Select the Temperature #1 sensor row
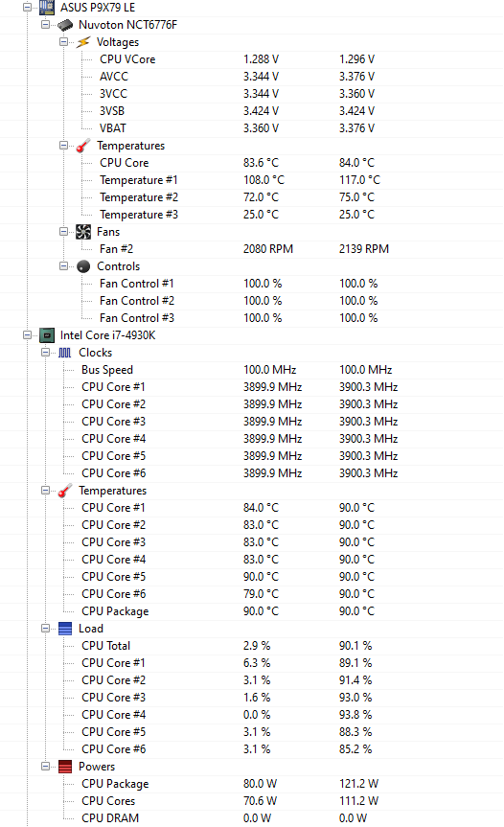The width and height of the screenshot is (504, 827). [x=252, y=180]
